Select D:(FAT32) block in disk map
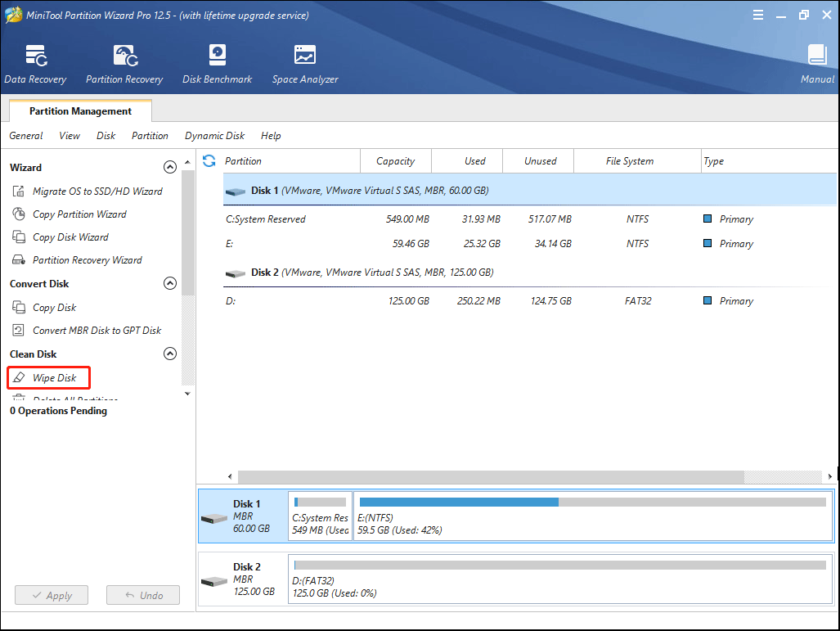 (559, 579)
